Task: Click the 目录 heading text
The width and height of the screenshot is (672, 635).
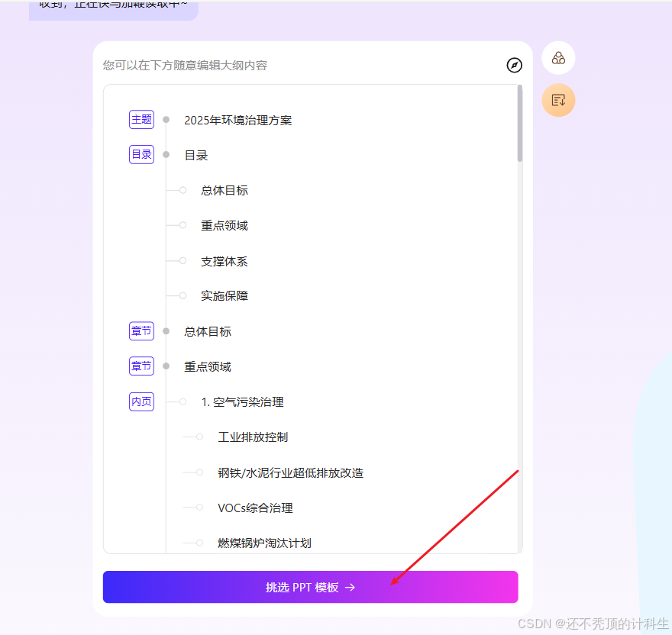Action: pyautogui.click(x=195, y=155)
